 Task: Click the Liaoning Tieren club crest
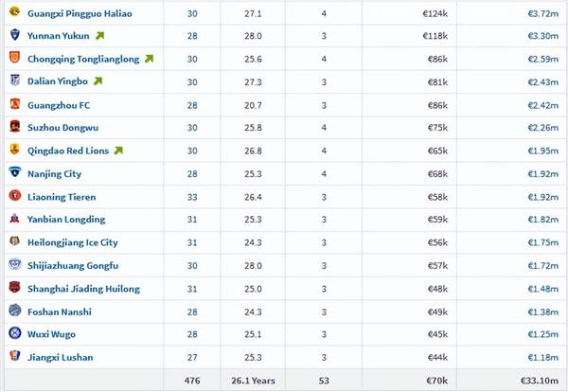(x=14, y=197)
